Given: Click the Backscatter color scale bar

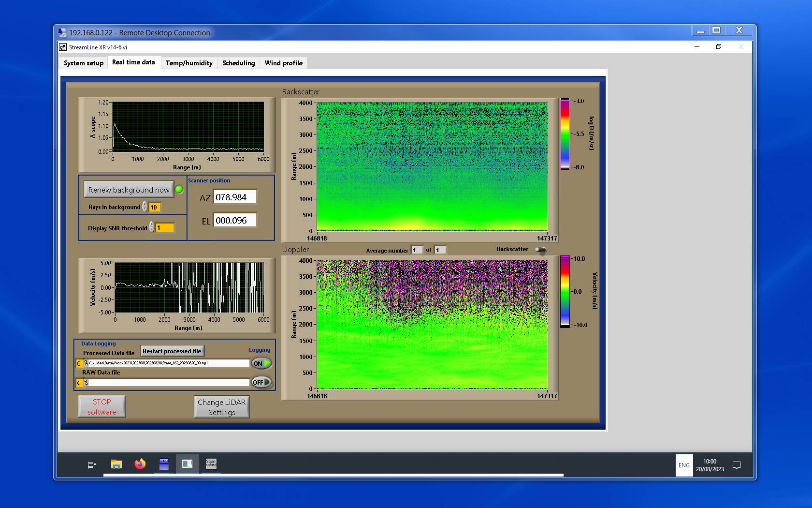Looking at the screenshot, I should click(565, 134).
